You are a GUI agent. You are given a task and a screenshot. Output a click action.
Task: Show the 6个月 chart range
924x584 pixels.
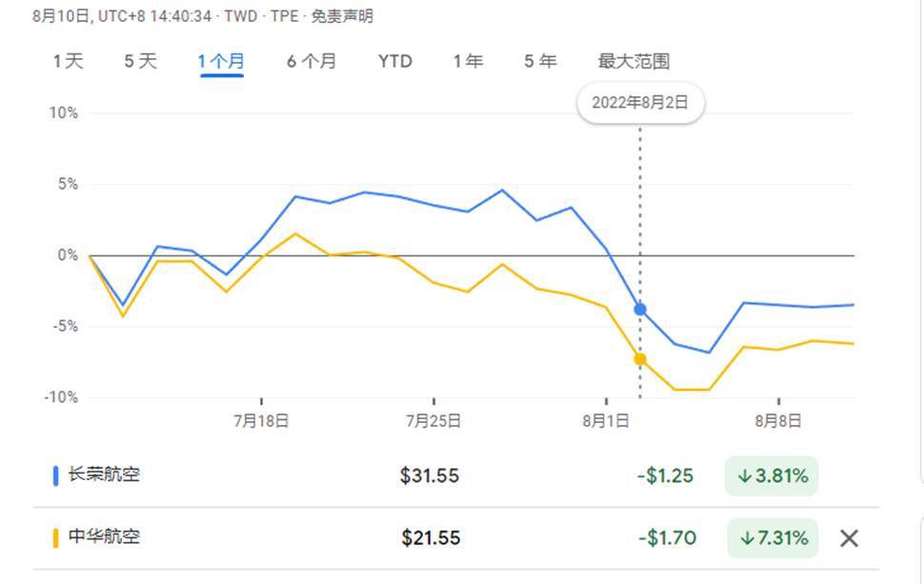pyautogui.click(x=311, y=61)
